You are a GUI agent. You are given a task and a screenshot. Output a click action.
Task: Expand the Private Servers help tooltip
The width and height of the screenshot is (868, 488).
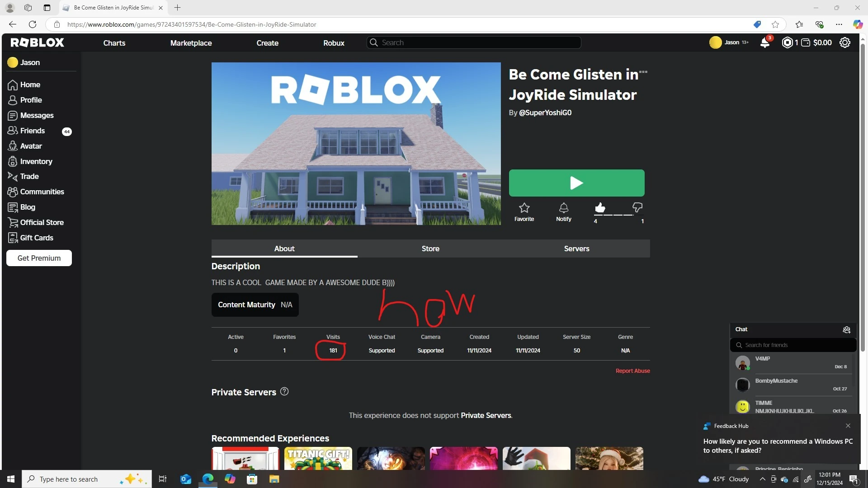tap(284, 391)
